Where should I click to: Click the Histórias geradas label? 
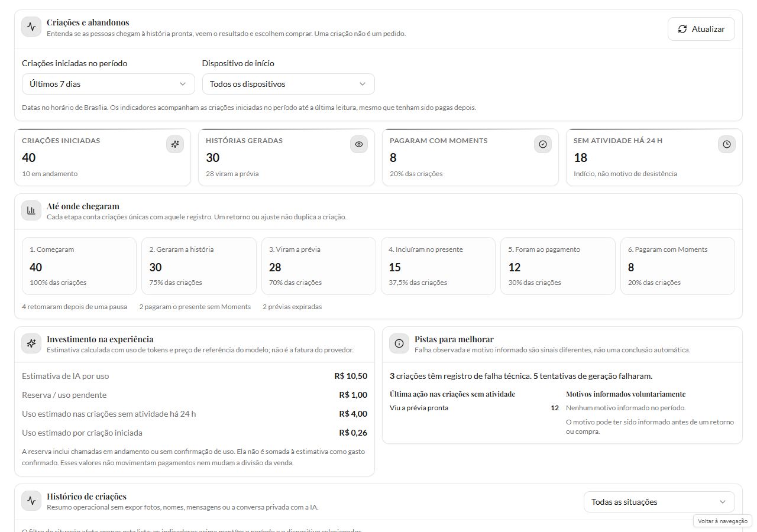pyautogui.click(x=244, y=141)
